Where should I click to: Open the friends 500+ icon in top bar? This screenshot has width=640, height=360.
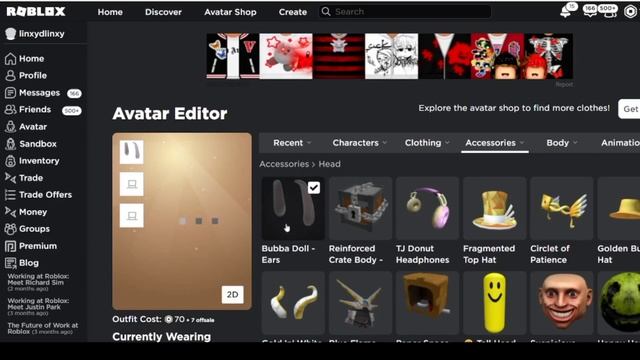click(x=609, y=11)
